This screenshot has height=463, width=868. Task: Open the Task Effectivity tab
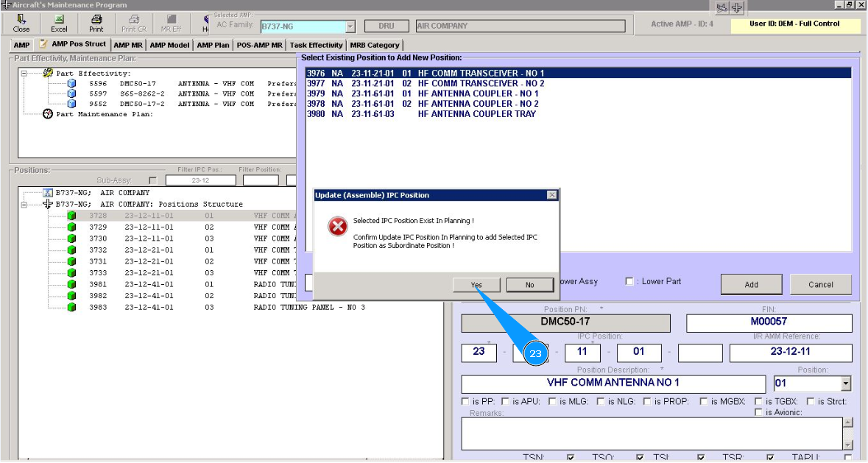(x=316, y=45)
